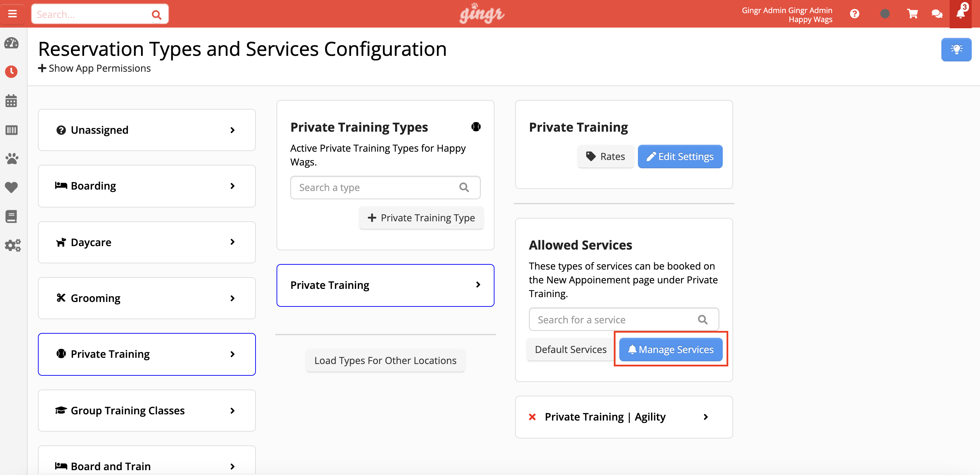The height and width of the screenshot is (475, 980).
Task: Click the blue lightbulb tips button
Action: click(x=956, y=49)
